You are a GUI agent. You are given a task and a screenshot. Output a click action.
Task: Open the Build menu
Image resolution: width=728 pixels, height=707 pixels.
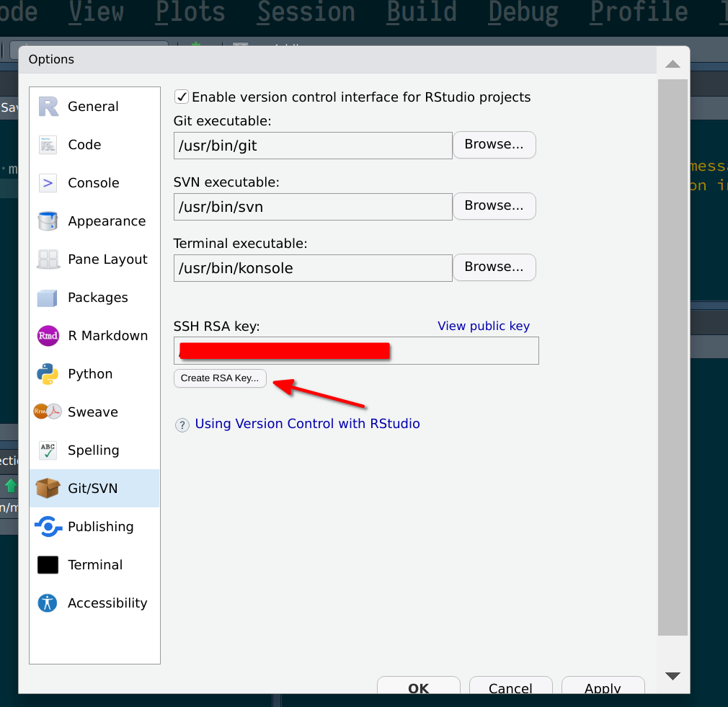[422, 11]
